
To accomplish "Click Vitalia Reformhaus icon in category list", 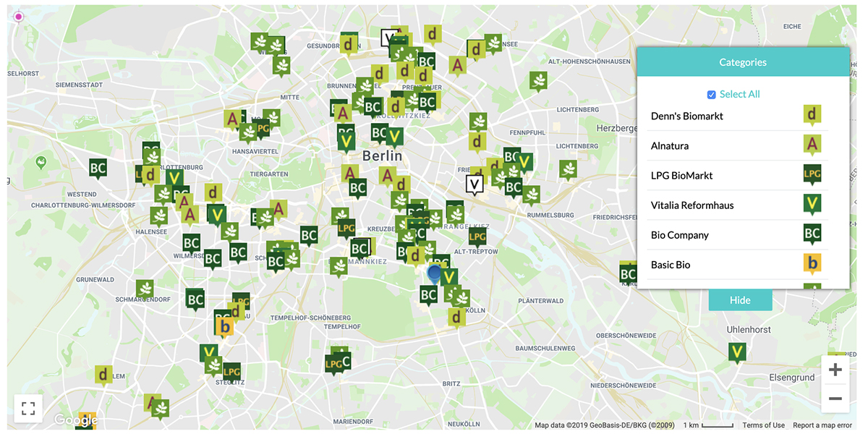I will (x=812, y=205).
